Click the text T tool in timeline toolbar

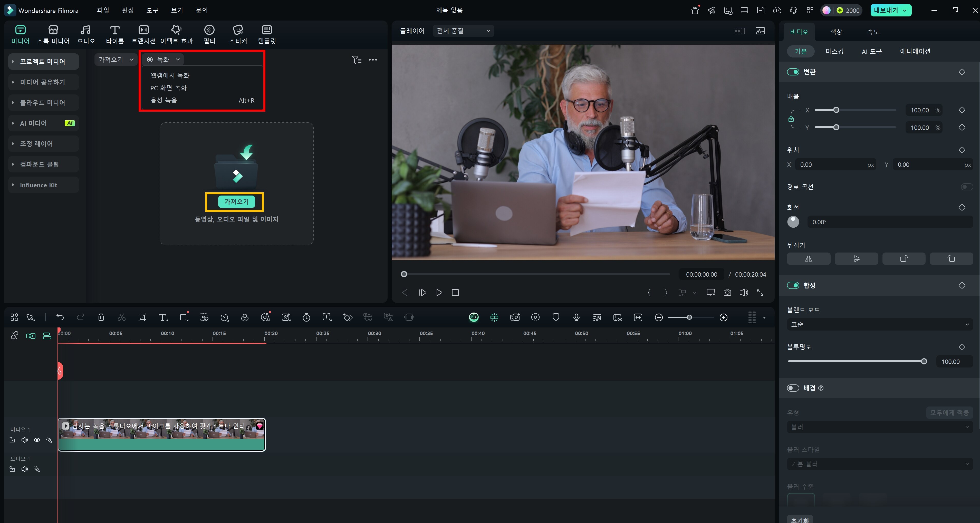163,317
